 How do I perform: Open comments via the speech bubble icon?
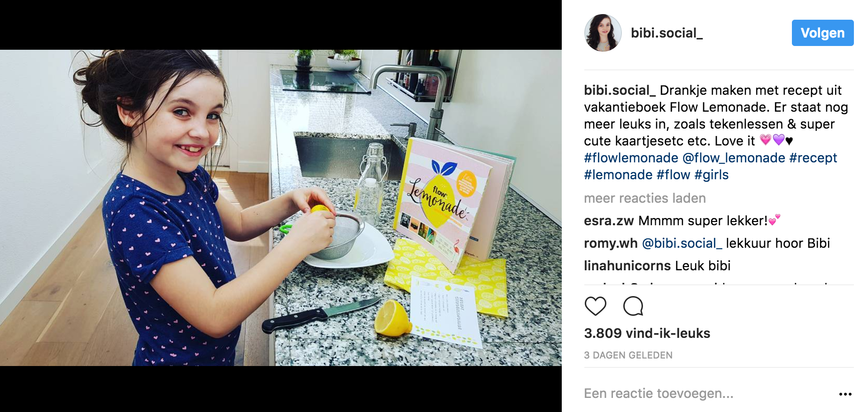pos(633,306)
